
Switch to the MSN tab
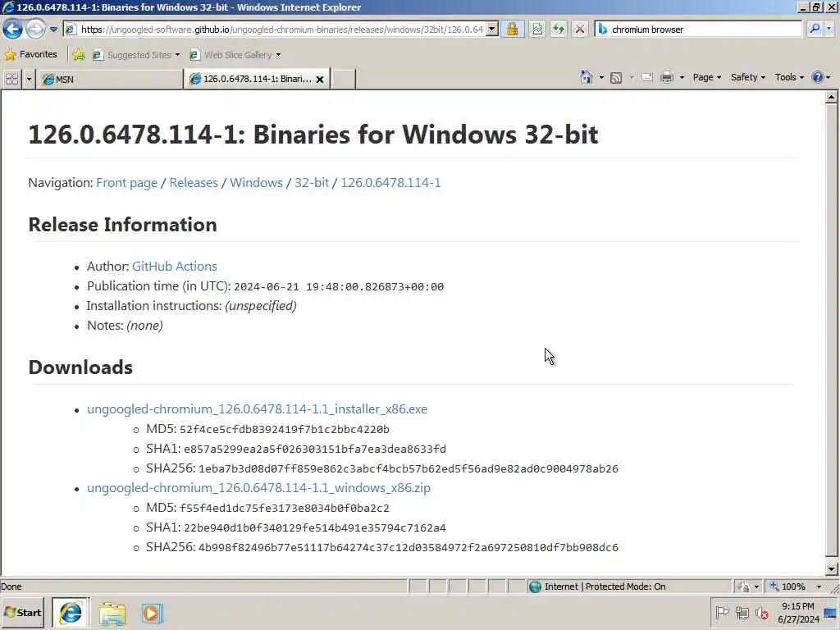click(x=110, y=80)
